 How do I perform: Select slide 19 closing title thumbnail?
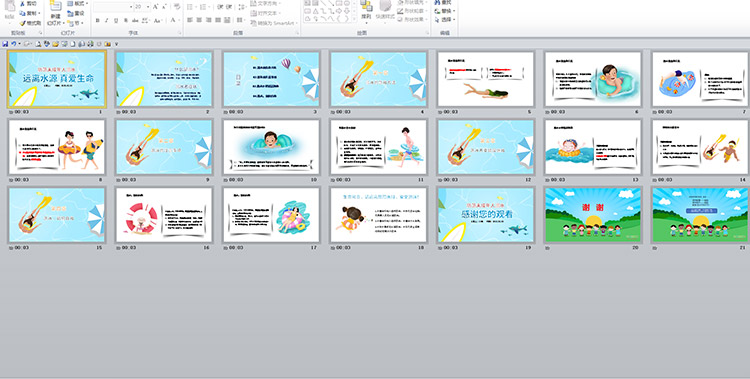click(x=485, y=215)
